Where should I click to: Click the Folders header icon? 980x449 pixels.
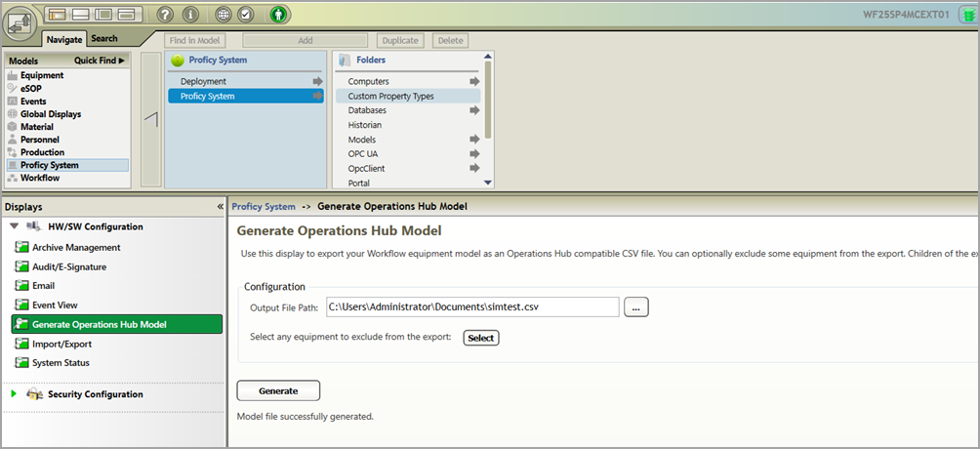[344, 61]
